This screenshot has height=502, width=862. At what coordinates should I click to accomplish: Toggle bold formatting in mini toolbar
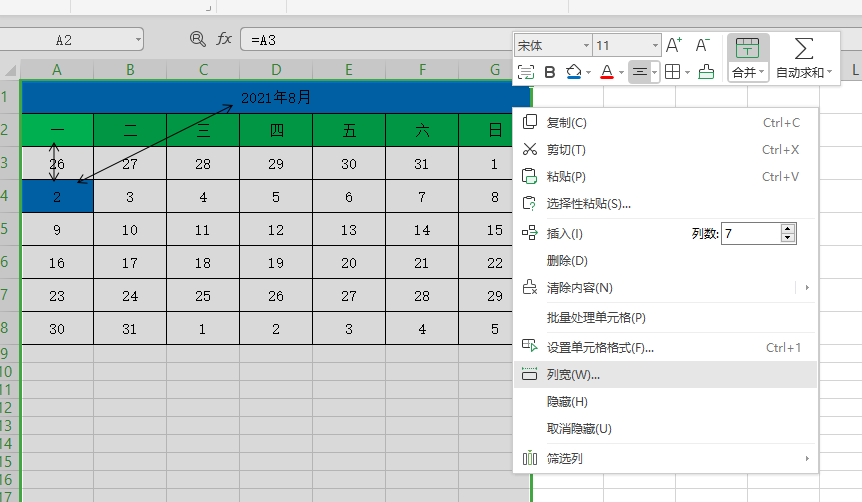coord(549,72)
